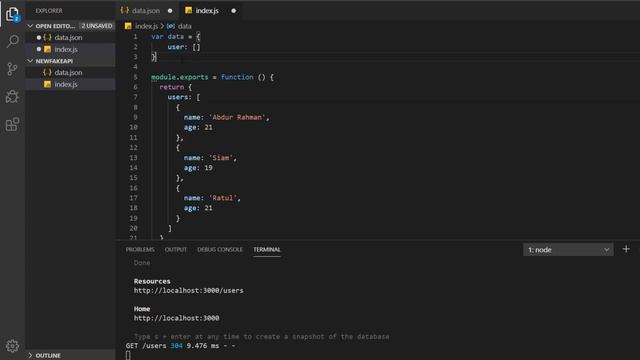The width and height of the screenshot is (640, 360).
Task: Click the 2 UNSAVED badge
Action: pyautogui.click(x=97, y=26)
